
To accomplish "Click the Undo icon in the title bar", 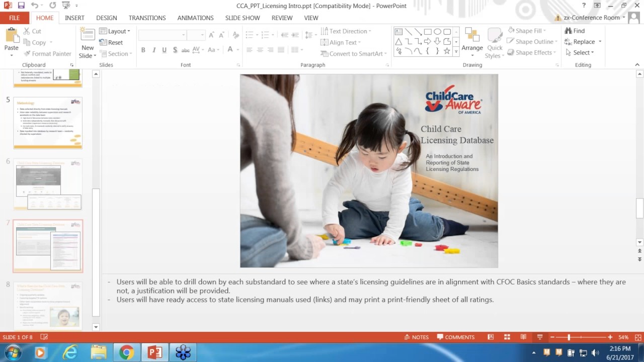I will tap(34, 6).
